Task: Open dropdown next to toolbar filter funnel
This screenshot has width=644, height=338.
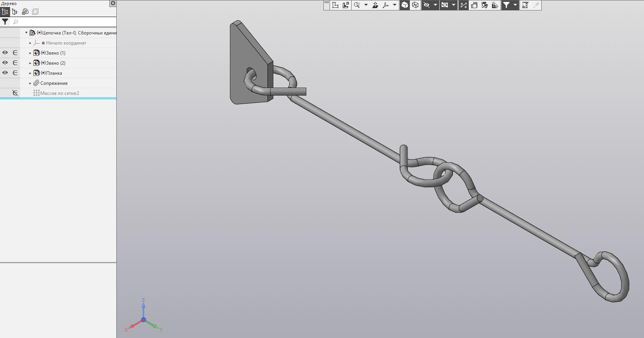Action: coord(515,5)
